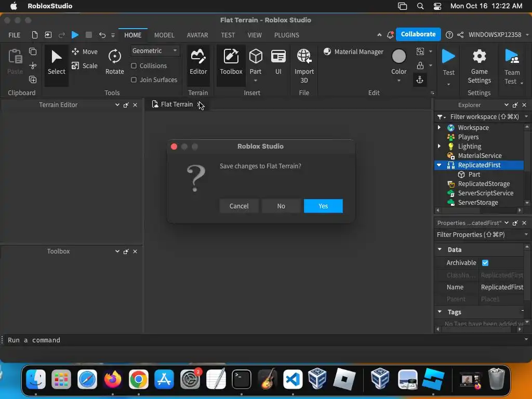This screenshot has width=532, height=399.
Task: Activate the Rotate tool
Action: (x=114, y=62)
